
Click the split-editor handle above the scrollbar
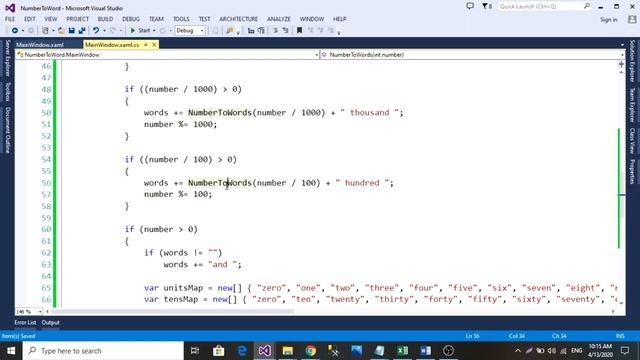(621, 64)
